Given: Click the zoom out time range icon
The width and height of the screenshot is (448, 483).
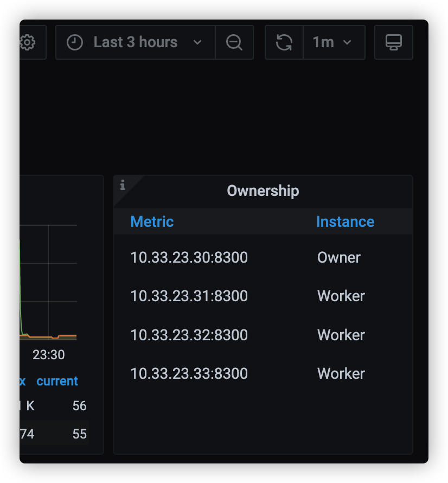Looking at the screenshot, I should click(x=234, y=42).
